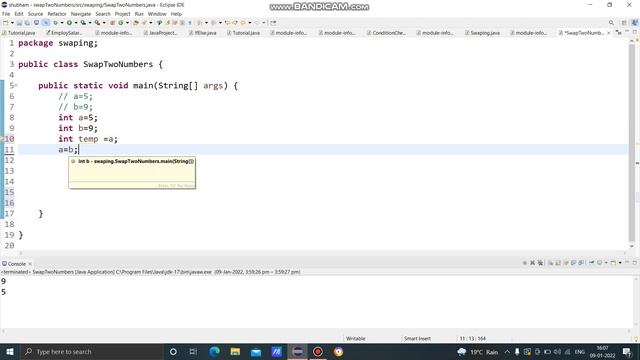Viewport: 640px width, 360px height.
Task: Open the Run button dropdown arrow
Action: pos(76,23)
